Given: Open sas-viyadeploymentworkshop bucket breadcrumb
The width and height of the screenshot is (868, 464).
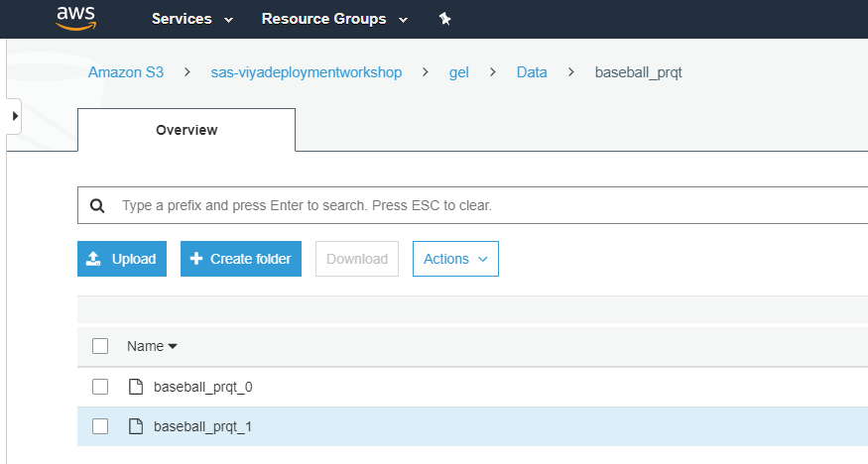Looking at the screenshot, I should (307, 72).
